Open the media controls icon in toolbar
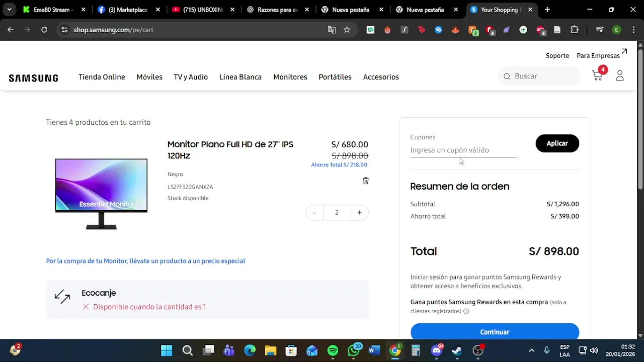Screen dimensions: 644x362 pos(599,30)
